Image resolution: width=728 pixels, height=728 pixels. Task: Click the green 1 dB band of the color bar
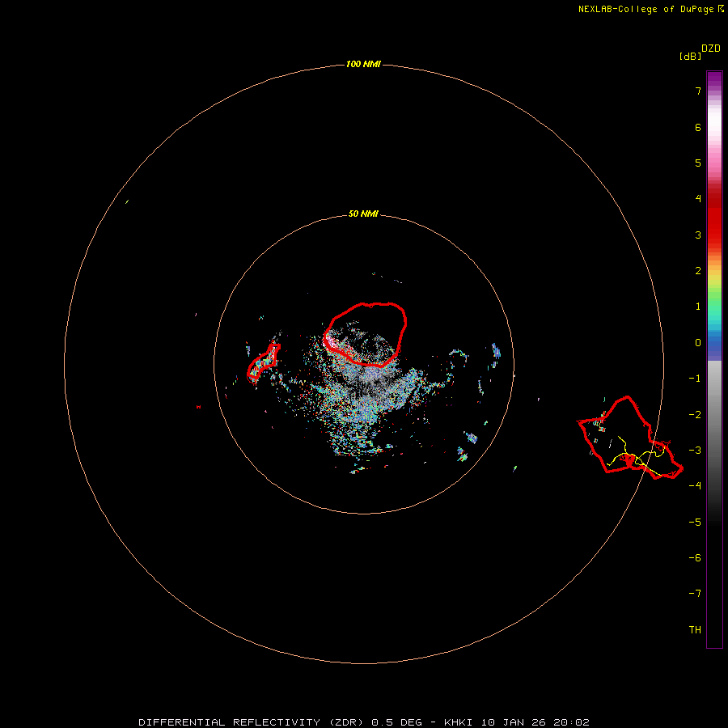[714, 307]
